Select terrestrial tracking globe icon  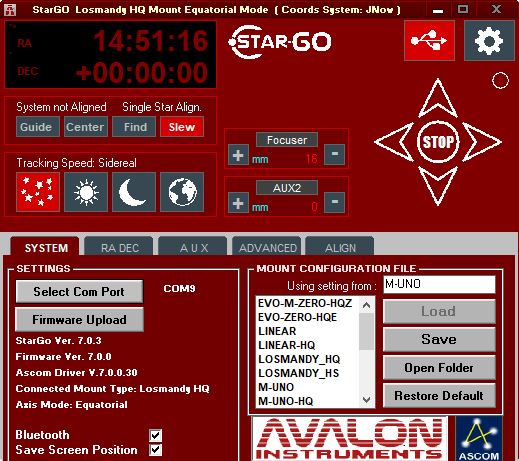(182, 192)
